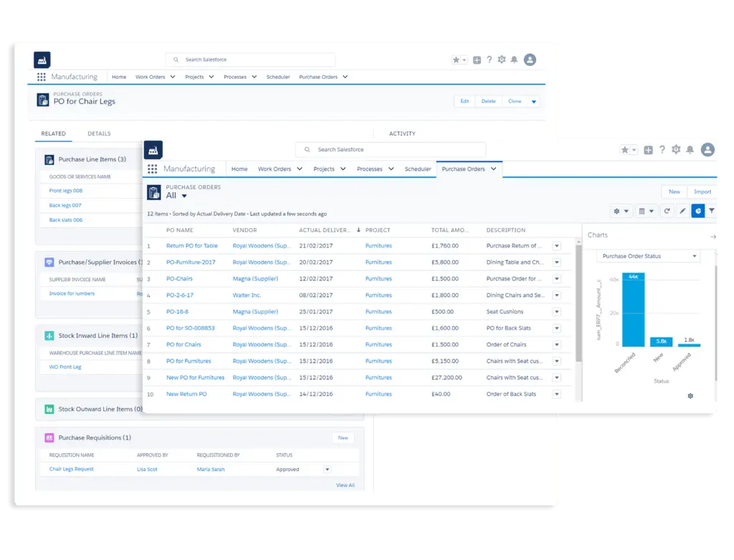Click the notifications bell in the back window
This screenshot has height=560, width=734.
514,60
